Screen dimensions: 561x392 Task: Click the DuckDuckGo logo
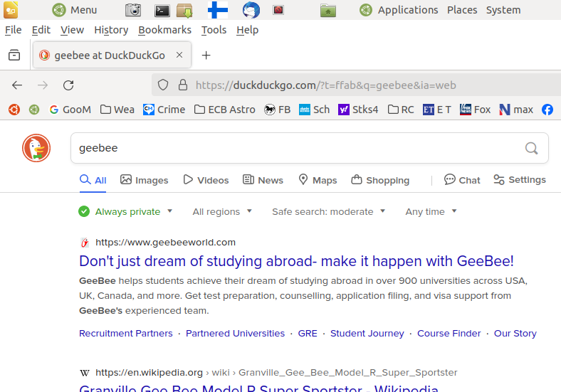click(36, 148)
